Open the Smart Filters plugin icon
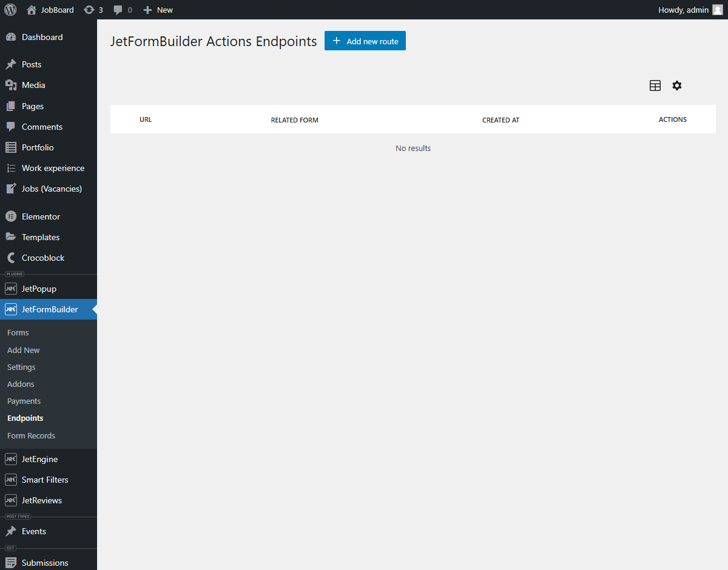 (11, 479)
